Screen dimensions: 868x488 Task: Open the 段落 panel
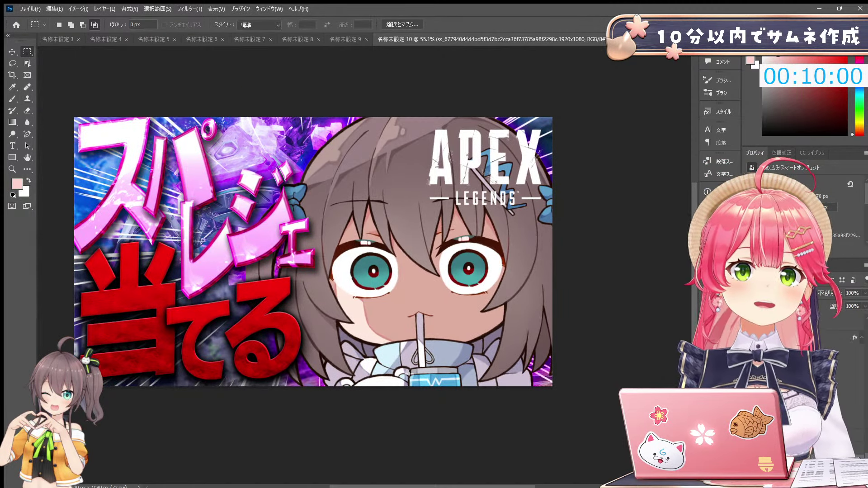[716, 142]
